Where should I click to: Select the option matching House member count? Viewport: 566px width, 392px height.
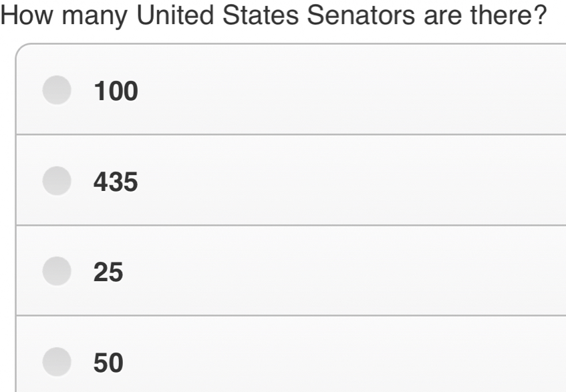coord(57,182)
